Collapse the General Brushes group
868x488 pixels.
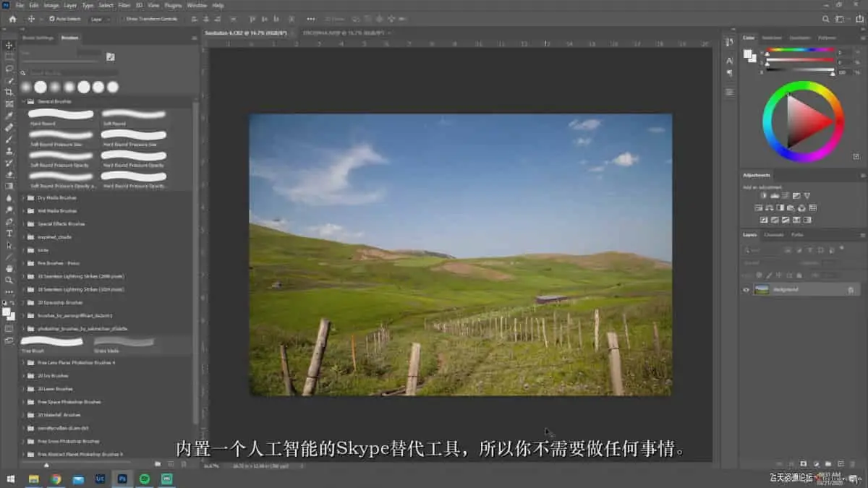(x=22, y=102)
